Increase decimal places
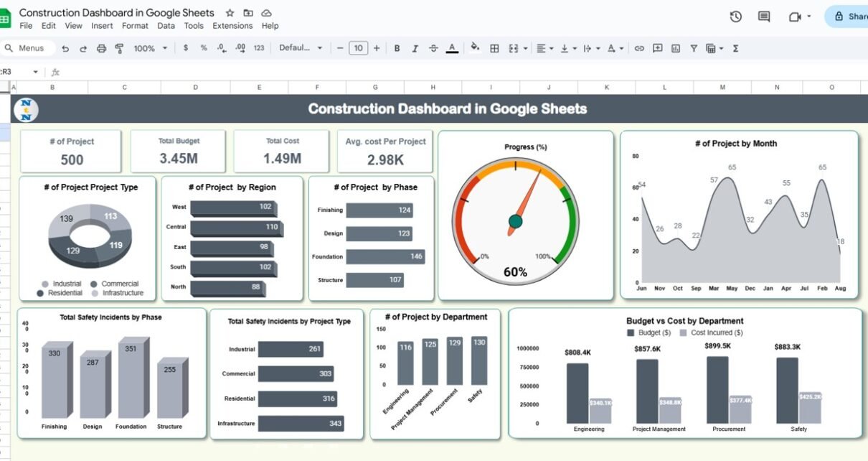The image size is (868, 461). point(240,48)
